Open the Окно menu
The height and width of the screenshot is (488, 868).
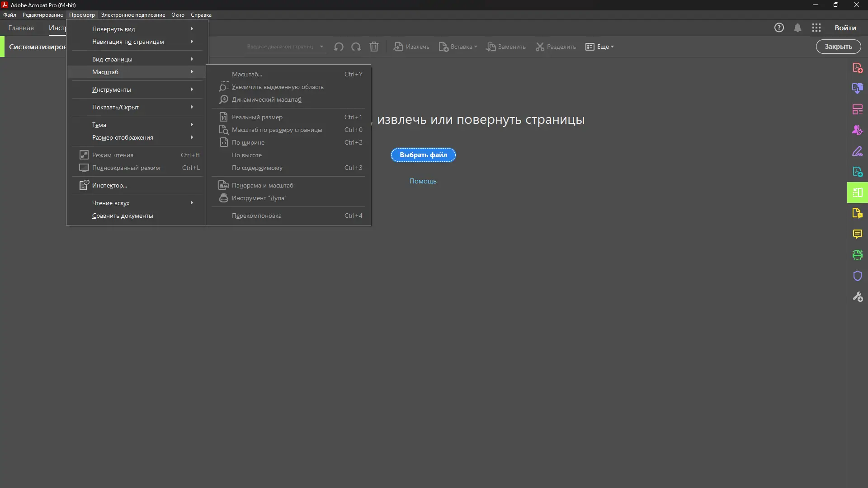(178, 14)
